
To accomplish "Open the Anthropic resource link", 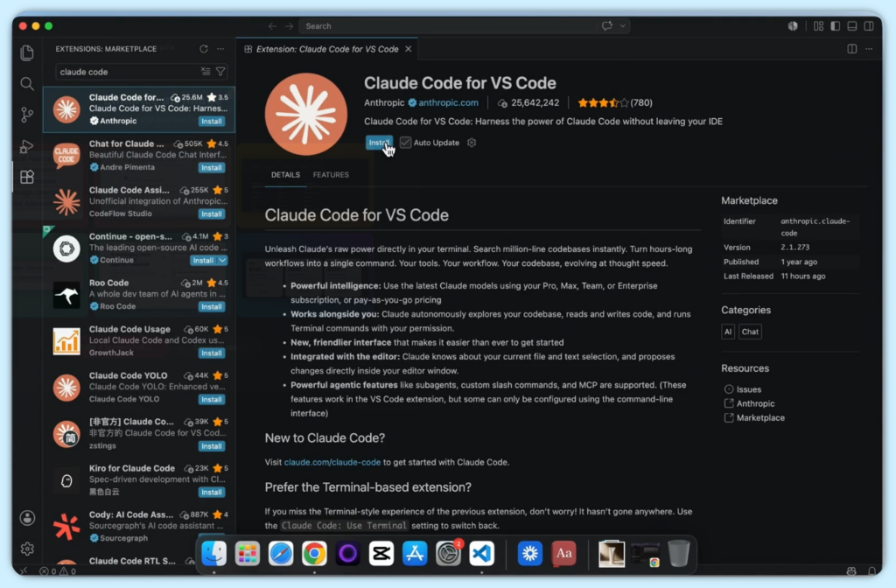I will click(755, 403).
